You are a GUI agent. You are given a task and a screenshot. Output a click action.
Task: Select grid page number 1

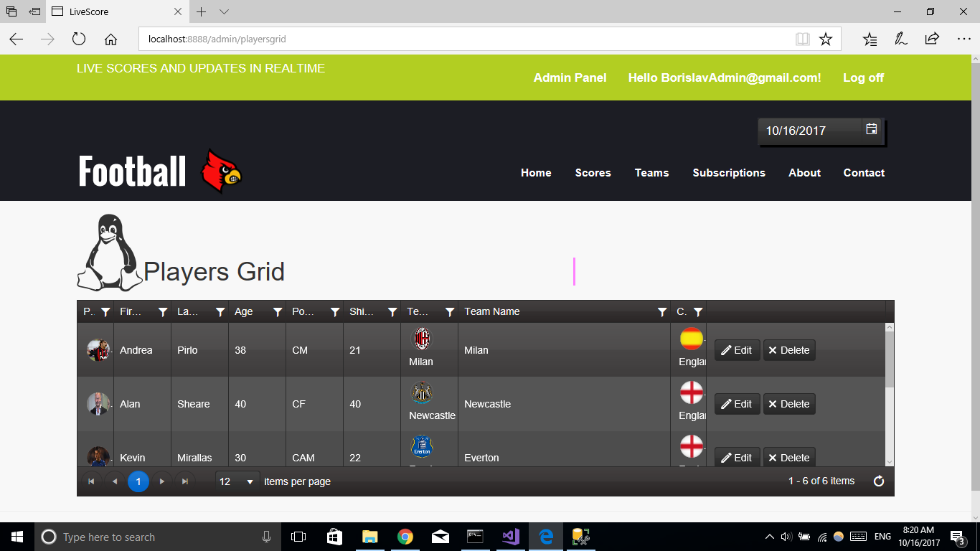[x=138, y=481]
